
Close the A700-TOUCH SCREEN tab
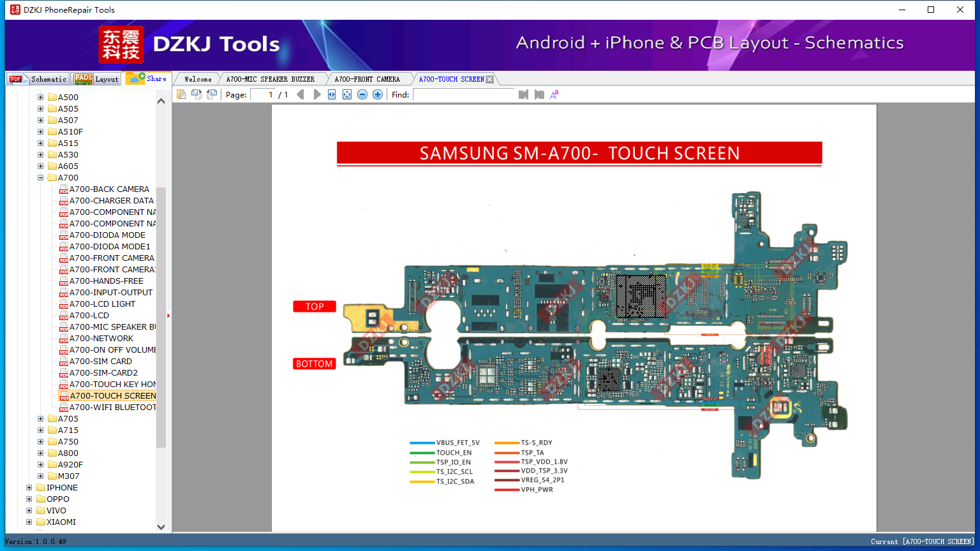coord(490,79)
